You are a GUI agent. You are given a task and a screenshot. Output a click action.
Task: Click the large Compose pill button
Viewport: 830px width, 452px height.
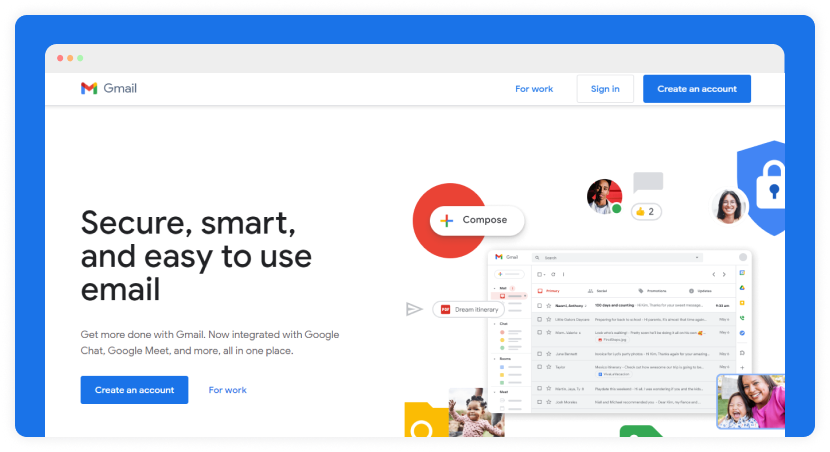(x=477, y=220)
